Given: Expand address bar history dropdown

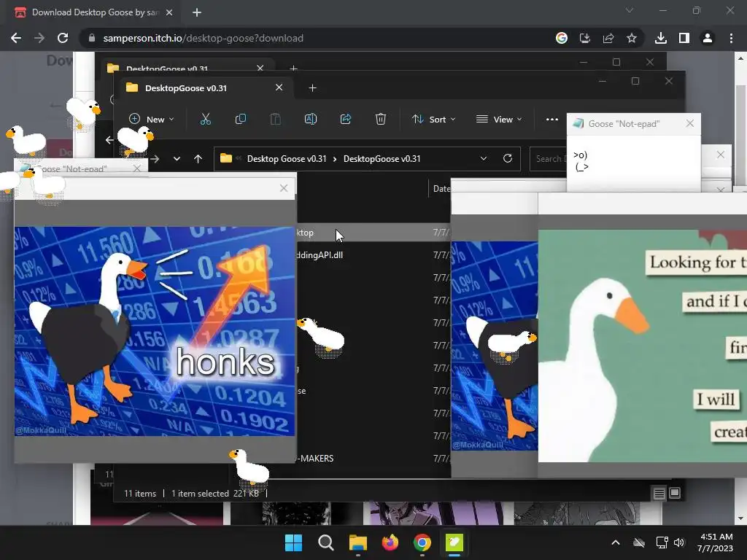Looking at the screenshot, I should (484, 158).
